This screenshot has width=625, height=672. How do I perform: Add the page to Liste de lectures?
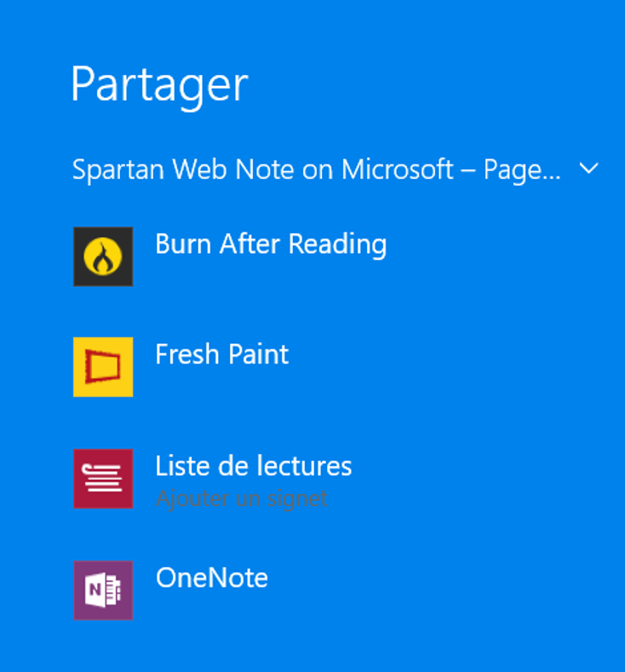tap(253, 466)
